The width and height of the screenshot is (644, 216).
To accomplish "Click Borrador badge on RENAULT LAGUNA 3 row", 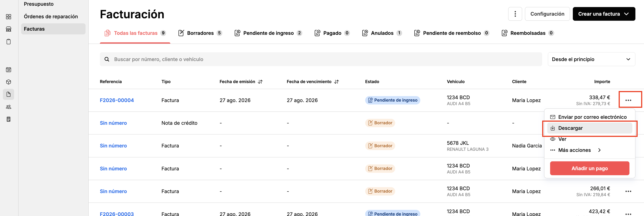I will [380, 146].
